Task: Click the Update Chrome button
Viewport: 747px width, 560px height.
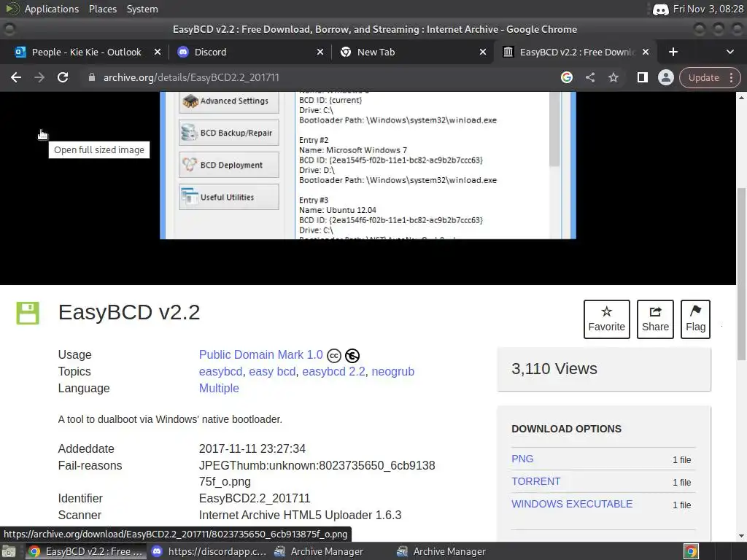Action: coord(709,77)
